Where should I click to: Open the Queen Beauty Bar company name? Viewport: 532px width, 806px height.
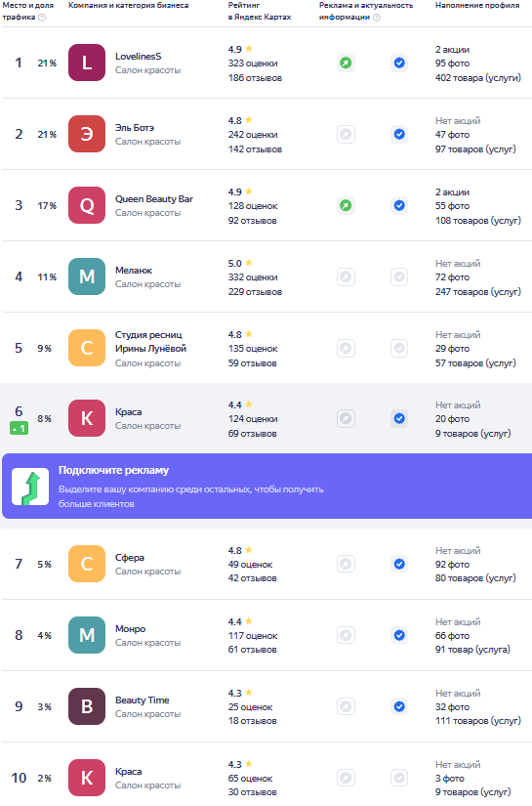pyautogui.click(x=154, y=199)
